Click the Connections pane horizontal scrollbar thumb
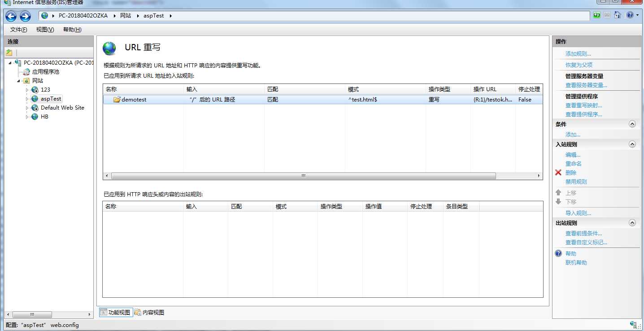The height and width of the screenshot is (331, 644). pyautogui.click(x=32, y=314)
